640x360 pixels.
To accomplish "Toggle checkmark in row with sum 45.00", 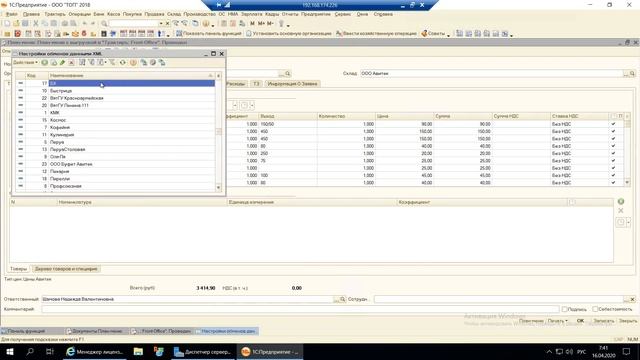I will coord(613,176).
